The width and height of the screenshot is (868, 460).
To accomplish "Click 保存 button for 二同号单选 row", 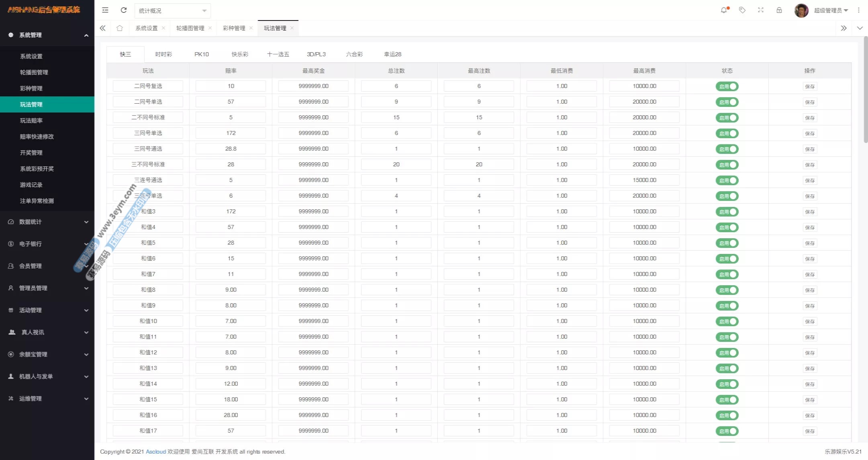I will pos(810,102).
